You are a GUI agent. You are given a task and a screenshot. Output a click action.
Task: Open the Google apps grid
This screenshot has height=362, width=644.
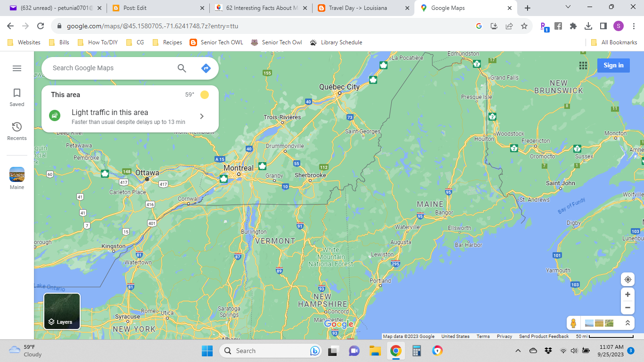(x=583, y=66)
